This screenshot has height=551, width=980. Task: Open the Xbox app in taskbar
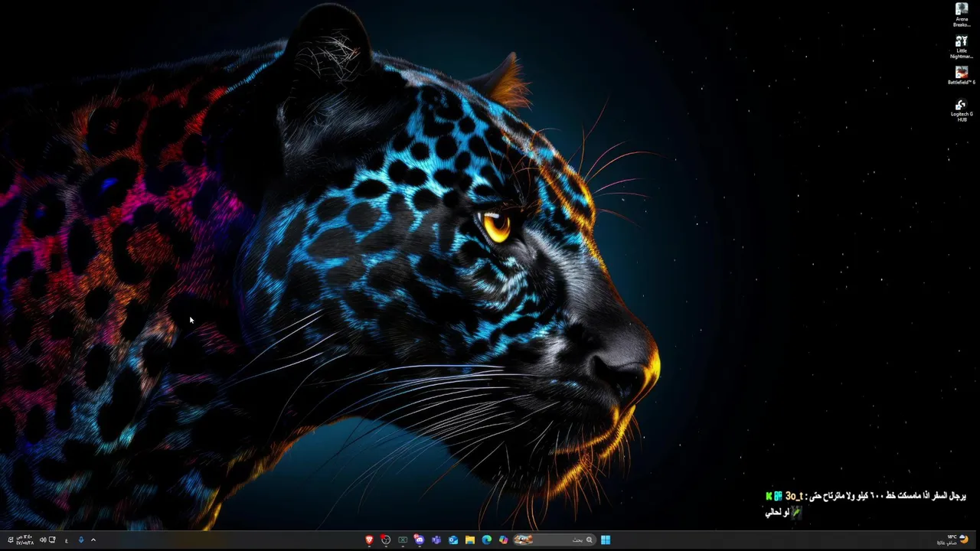[403, 540]
